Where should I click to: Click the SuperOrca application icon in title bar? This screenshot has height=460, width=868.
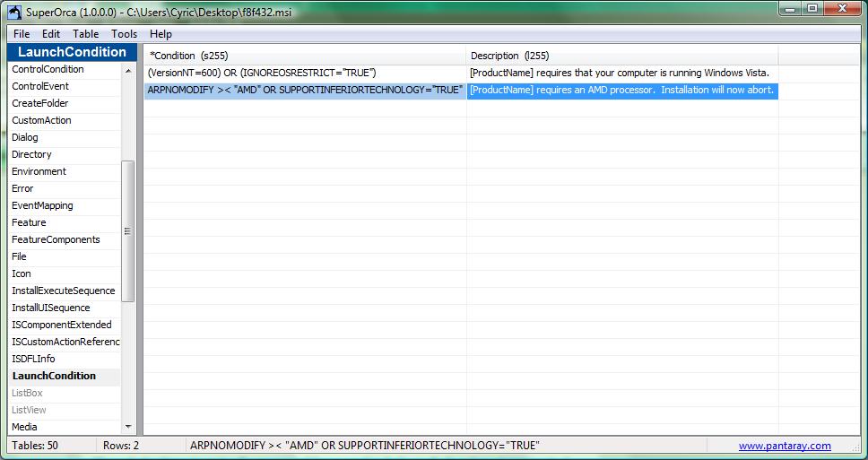click(x=14, y=11)
